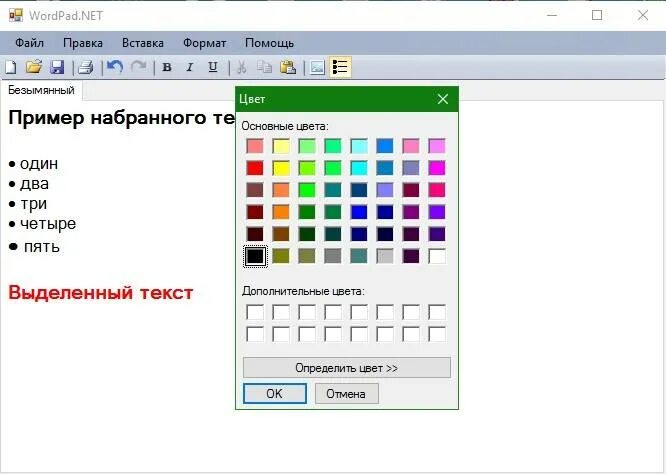Open the Файл menu
The image size is (666, 474).
tap(29, 43)
